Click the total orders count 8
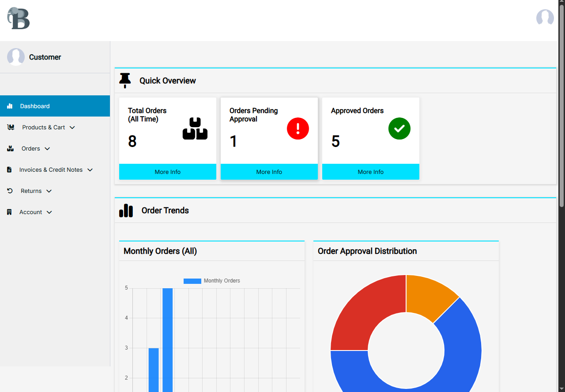565x392 pixels. (x=132, y=141)
